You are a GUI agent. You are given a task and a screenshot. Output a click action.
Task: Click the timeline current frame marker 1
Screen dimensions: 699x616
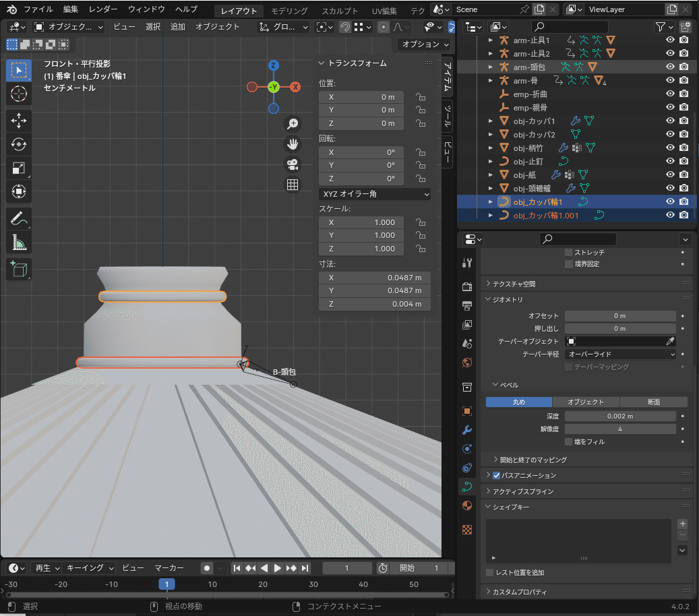pyautogui.click(x=166, y=584)
